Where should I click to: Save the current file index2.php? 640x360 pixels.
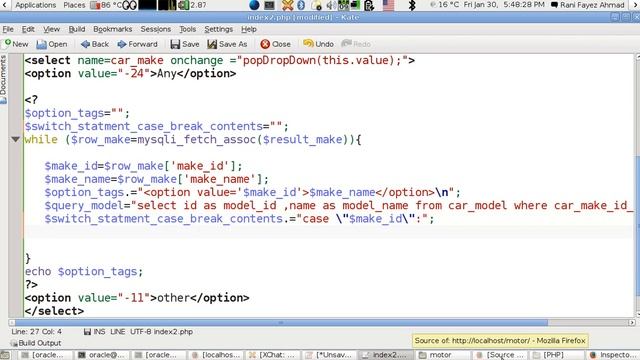[x=185, y=44]
